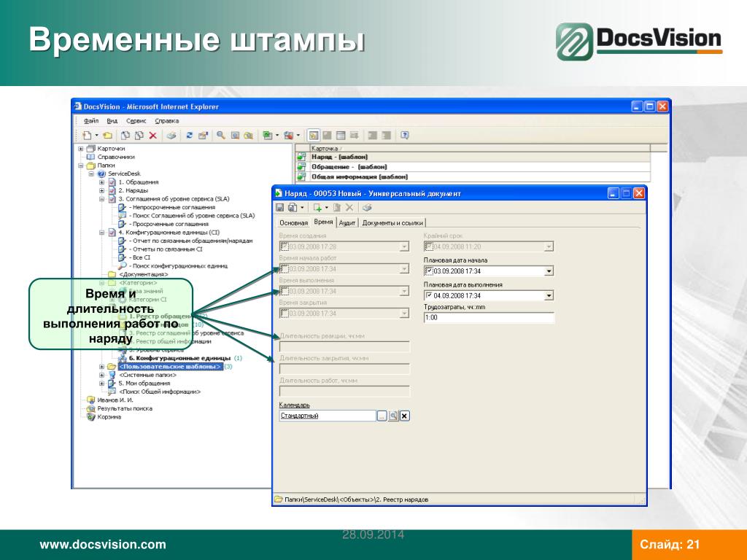Image resolution: width=747 pixels, height=560 pixels.
Task: Switch to the Аудит tab
Action: pyautogui.click(x=347, y=223)
